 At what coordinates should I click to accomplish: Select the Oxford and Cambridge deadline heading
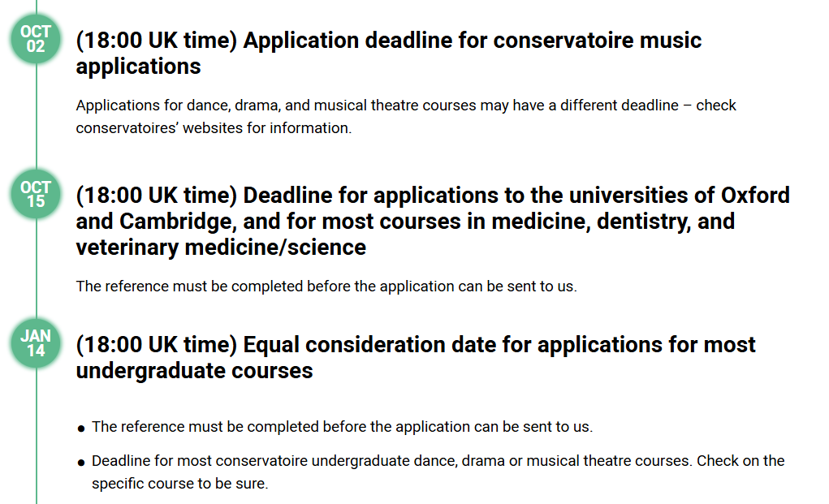[x=433, y=221]
